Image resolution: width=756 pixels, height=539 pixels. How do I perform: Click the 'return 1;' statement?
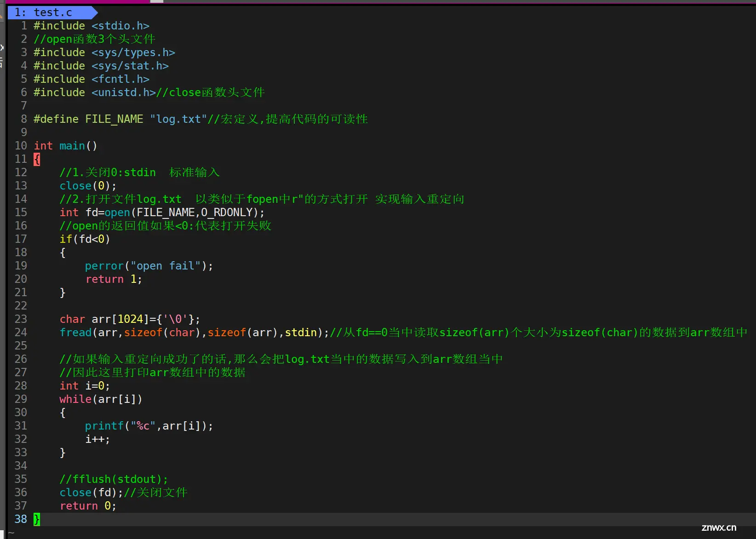pos(114,279)
